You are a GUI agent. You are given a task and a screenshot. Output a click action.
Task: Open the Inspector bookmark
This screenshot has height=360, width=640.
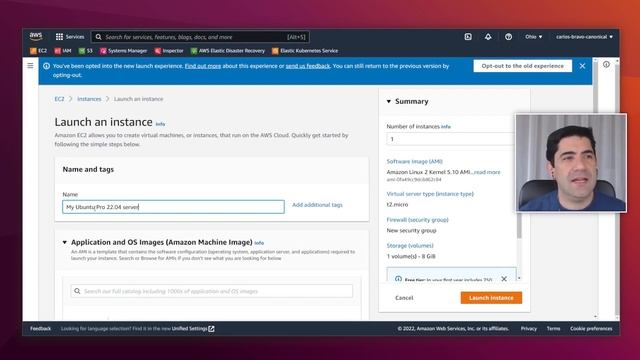tap(169, 51)
